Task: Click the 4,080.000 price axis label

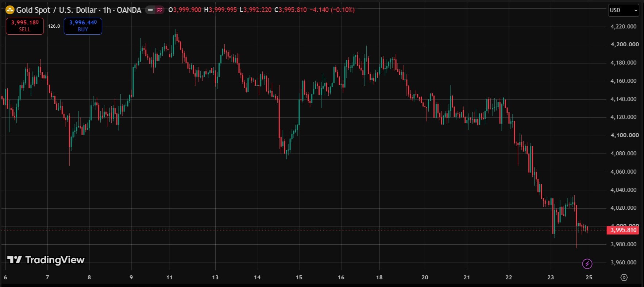Action: [624, 154]
